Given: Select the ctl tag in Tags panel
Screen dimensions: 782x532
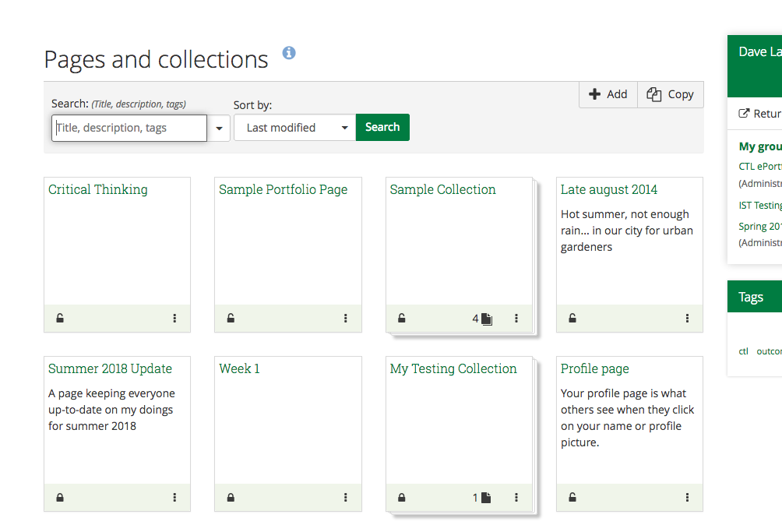Looking at the screenshot, I should pos(743,351).
